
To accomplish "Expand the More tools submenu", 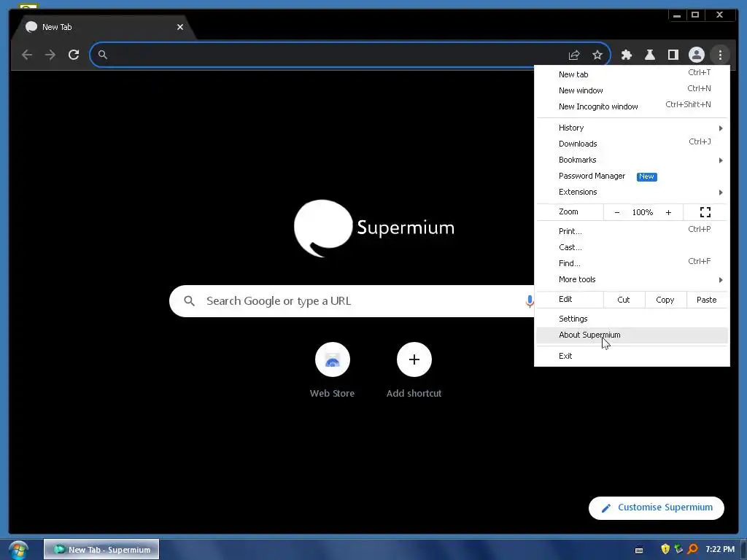I will click(632, 279).
